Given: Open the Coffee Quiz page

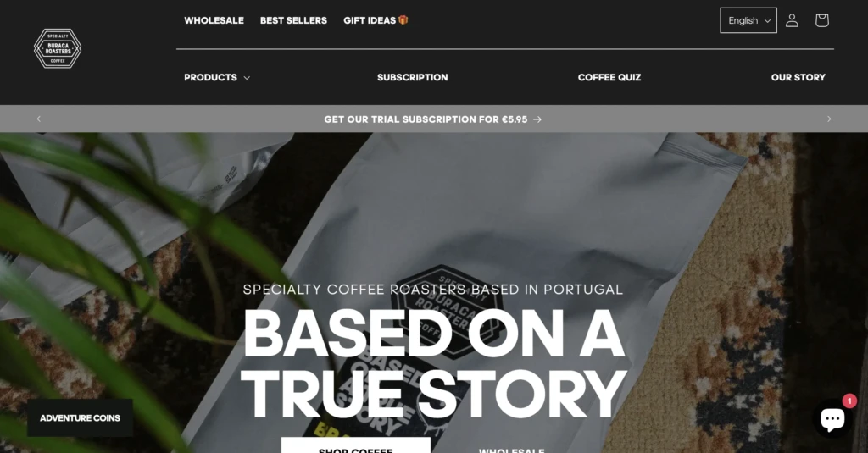Looking at the screenshot, I should pos(609,77).
